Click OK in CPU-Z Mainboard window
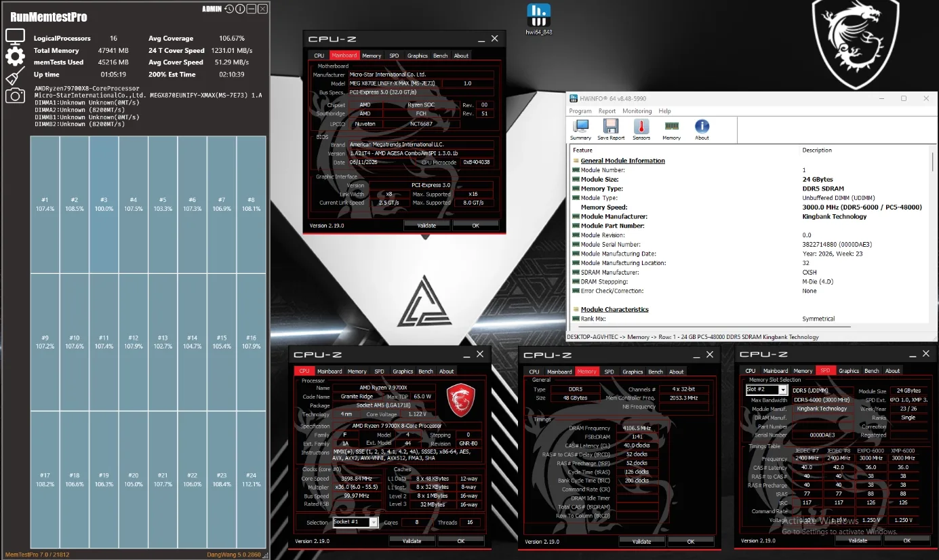The height and width of the screenshot is (560, 939). tap(475, 225)
